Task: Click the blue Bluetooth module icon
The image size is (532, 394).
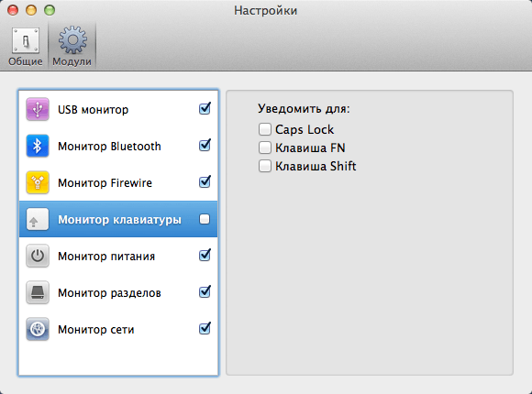Action: 38,146
